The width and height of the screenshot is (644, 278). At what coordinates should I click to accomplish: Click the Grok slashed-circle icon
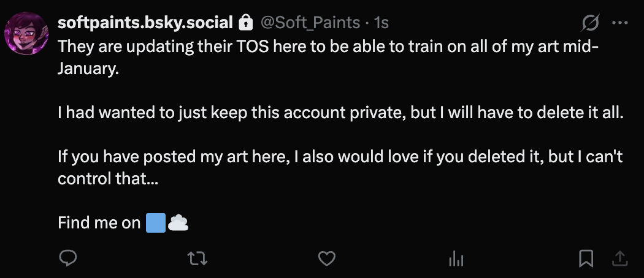(590, 23)
